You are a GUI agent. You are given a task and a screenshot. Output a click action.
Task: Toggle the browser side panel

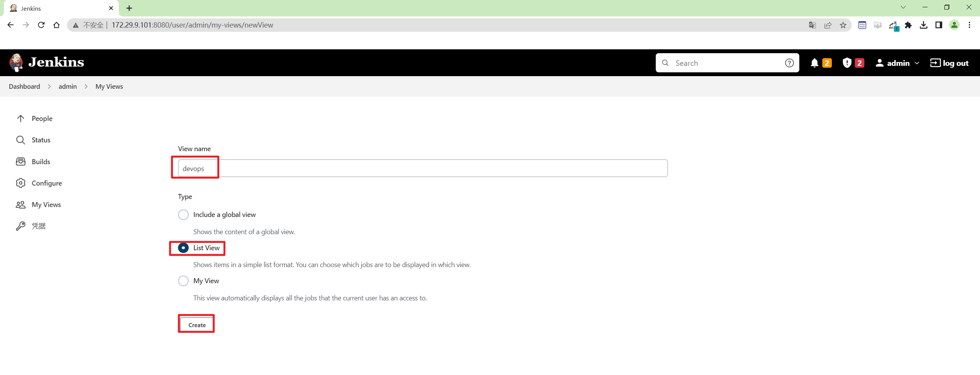point(939,25)
